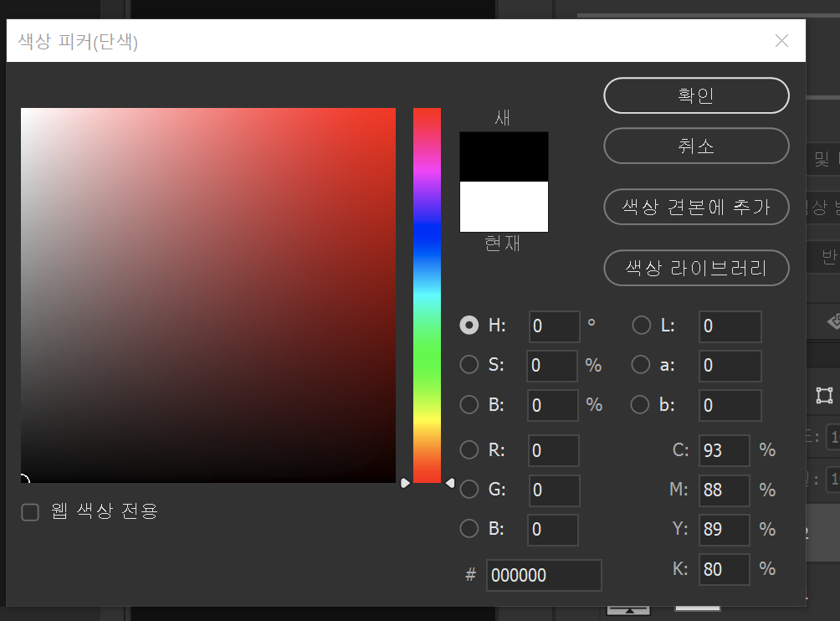Click the R value input field
Image resolution: width=840 pixels, height=621 pixels.
553,450
